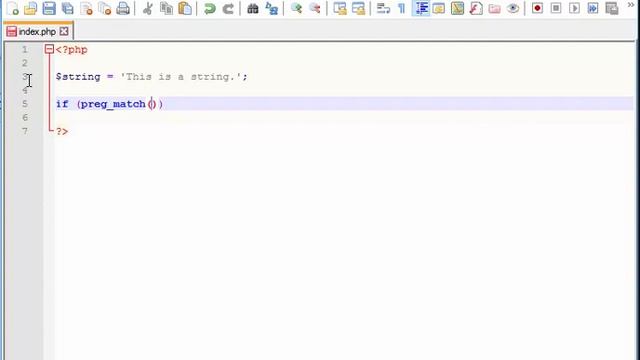This screenshot has width=640, height=360.
Task: Select line number 5 in margin
Action: 25,104
